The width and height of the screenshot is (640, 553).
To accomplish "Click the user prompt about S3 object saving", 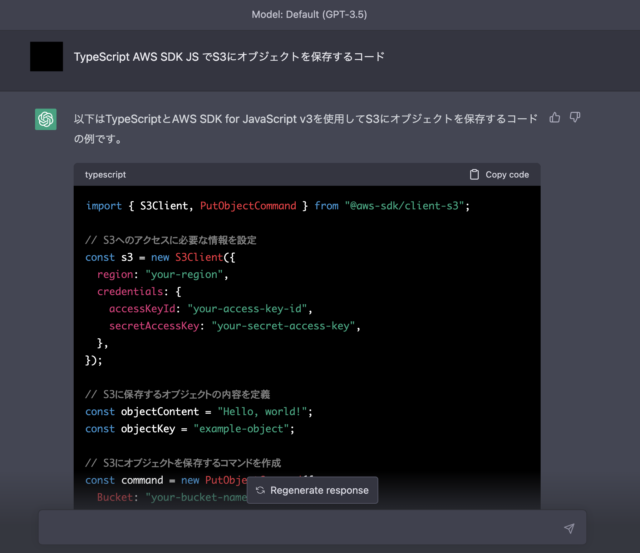I will pos(229,57).
